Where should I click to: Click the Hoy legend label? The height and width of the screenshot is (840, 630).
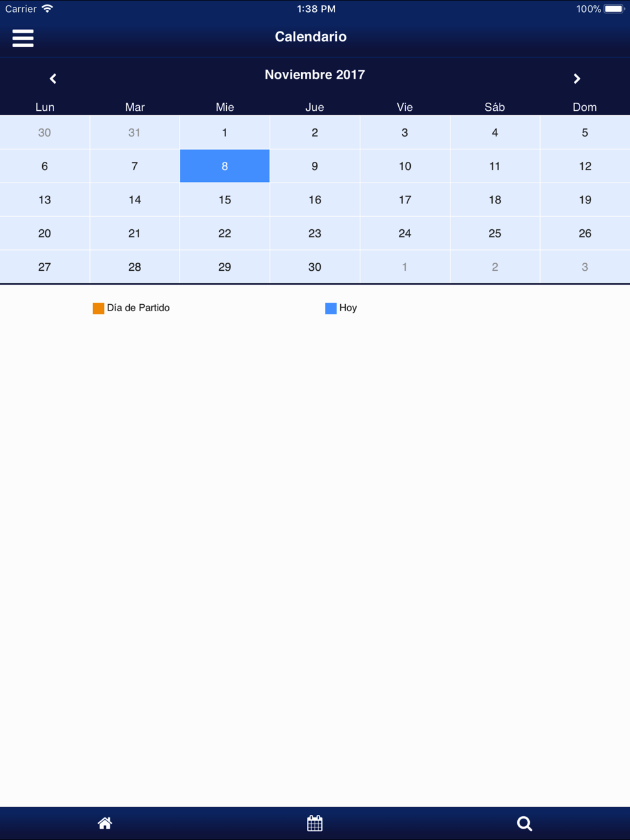click(x=348, y=308)
